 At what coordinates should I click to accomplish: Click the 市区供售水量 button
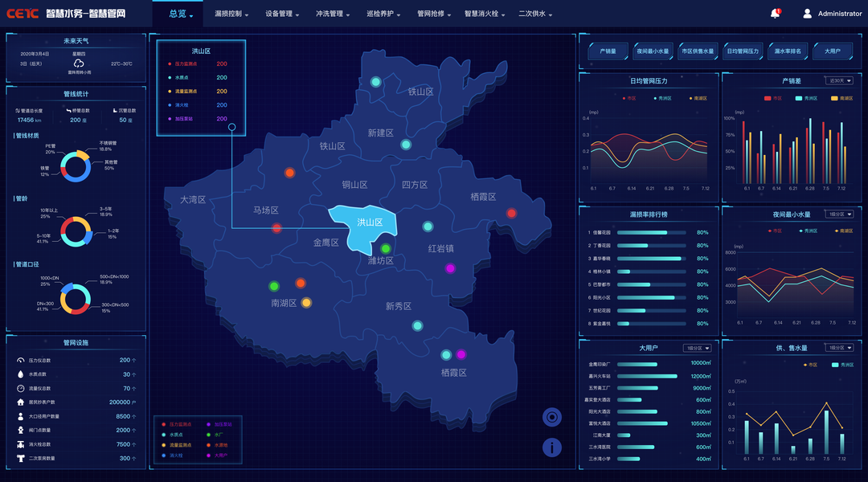click(x=698, y=51)
